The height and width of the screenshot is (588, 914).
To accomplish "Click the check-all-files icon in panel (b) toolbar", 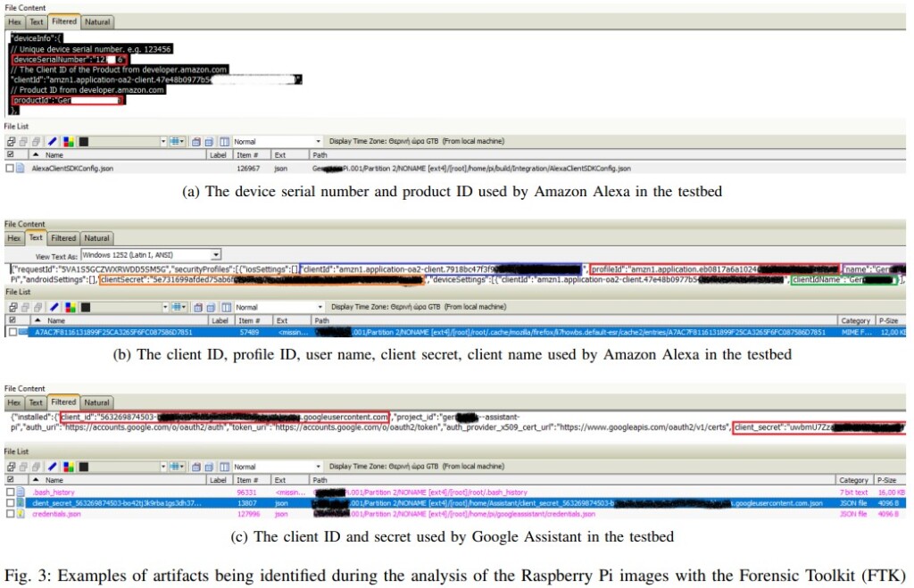I will coord(12,307).
